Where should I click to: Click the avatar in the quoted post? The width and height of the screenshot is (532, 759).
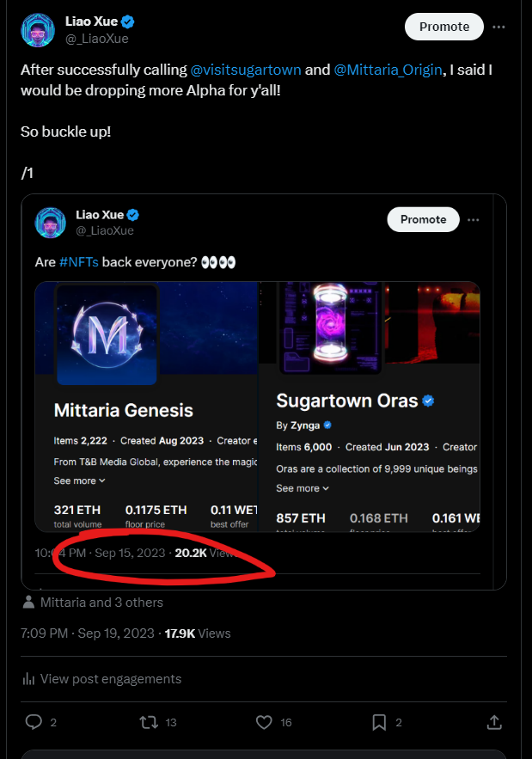tap(51, 223)
